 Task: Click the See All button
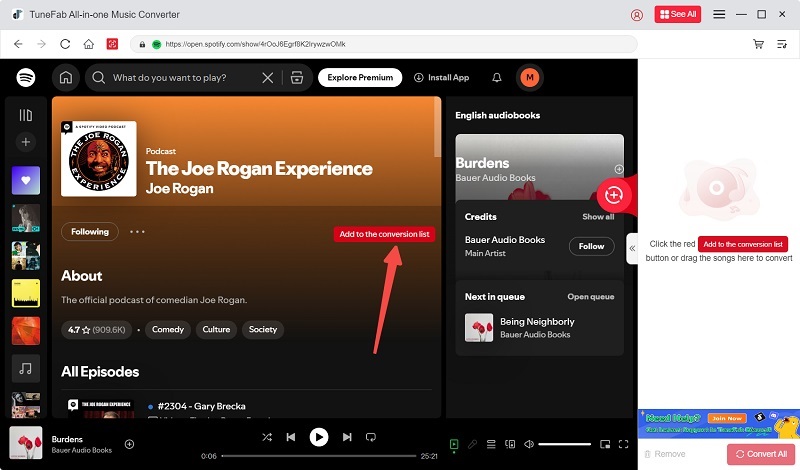coord(678,14)
